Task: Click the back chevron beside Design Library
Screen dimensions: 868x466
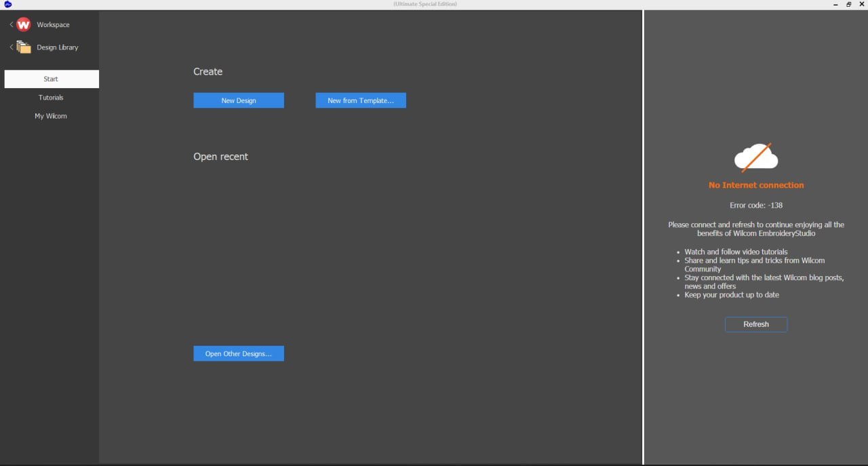Action: click(x=12, y=47)
